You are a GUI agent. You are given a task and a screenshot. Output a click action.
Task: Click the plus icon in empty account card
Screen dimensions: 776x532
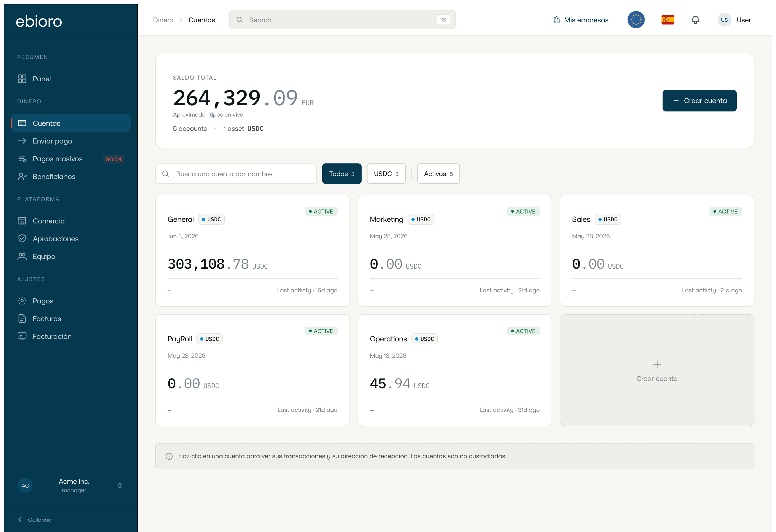pyautogui.click(x=657, y=364)
